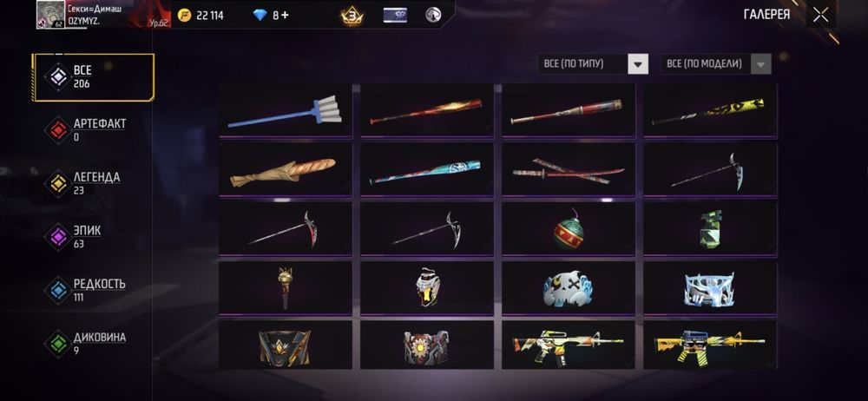This screenshot has height=401, width=868.
Task: Close the gallery with the X icon
Action: click(x=820, y=16)
